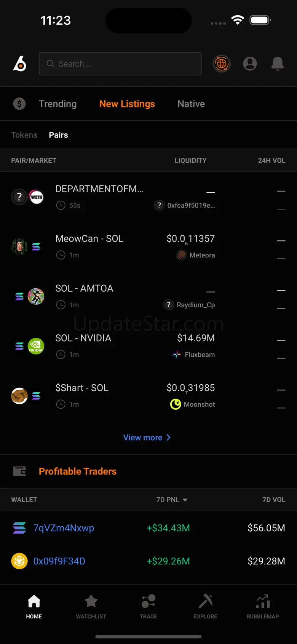Switch to the Tokens view
This screenshot has width=297, height=644.
tap(24, 135)
